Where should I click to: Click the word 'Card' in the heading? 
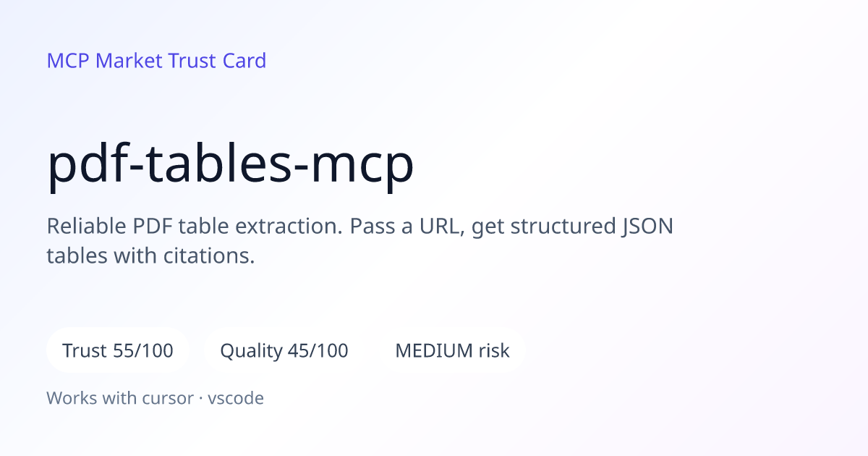click(244, 61)
